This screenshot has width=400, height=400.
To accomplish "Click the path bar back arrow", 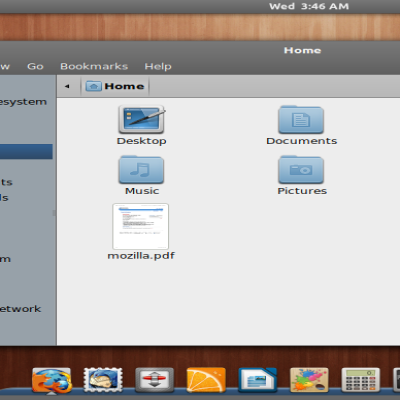I will 67,86.
